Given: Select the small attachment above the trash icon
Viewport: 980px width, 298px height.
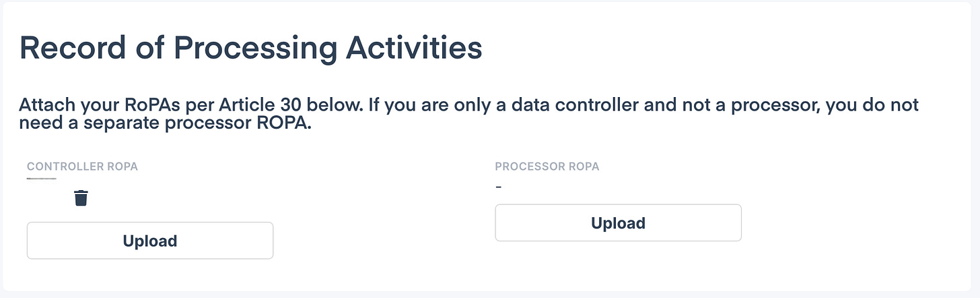Looking at the screenshot, I should 42,179.
